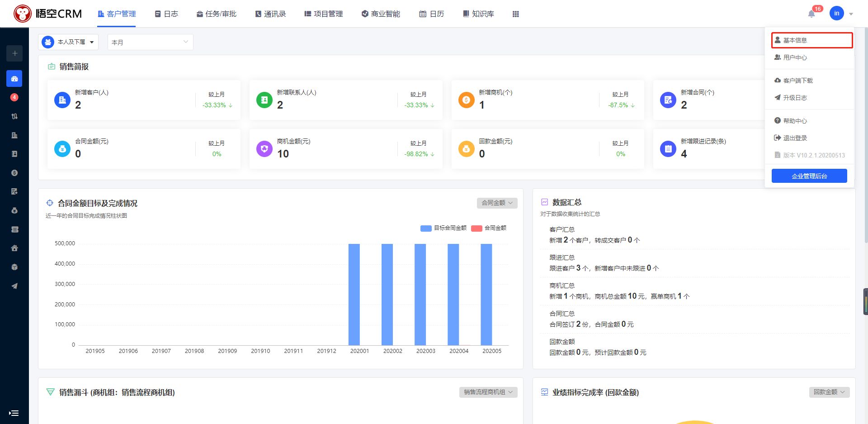The image size is (868, 424).
Task: Open the products cube icon in sidebar
Action: coord(14,267)
